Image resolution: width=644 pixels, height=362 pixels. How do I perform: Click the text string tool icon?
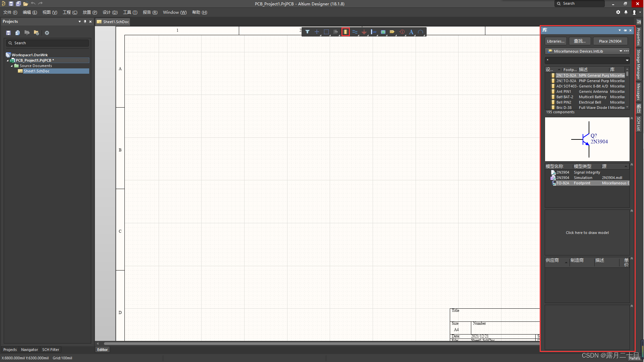[411, 32]
